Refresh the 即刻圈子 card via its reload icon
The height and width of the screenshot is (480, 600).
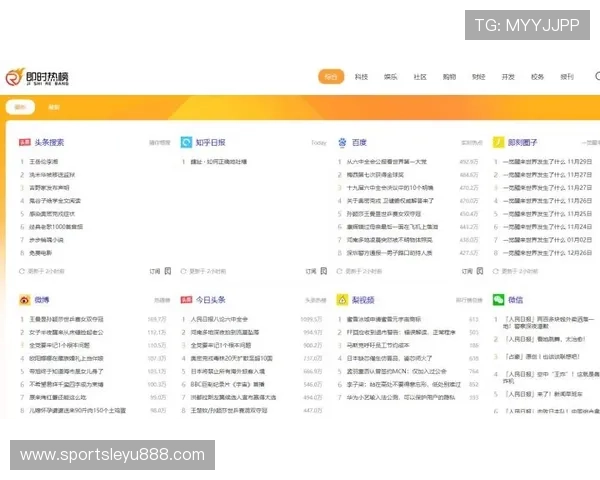496,271
